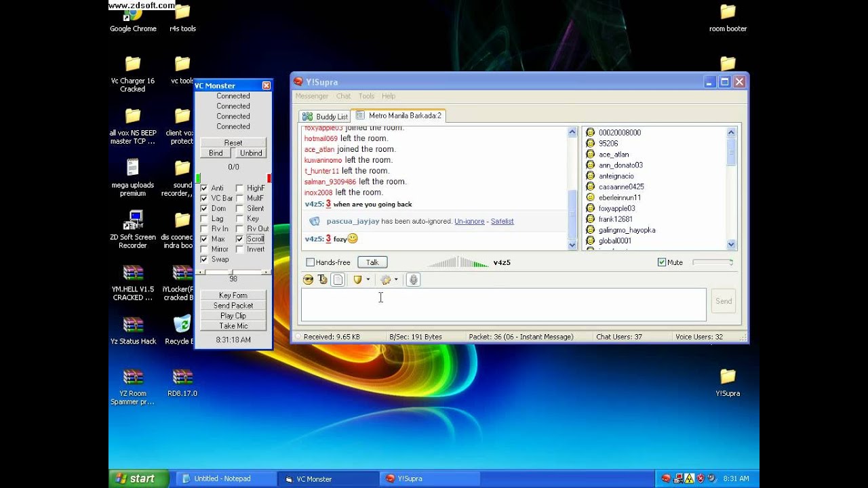Enable the Invert checkbox

pos(239,249)
